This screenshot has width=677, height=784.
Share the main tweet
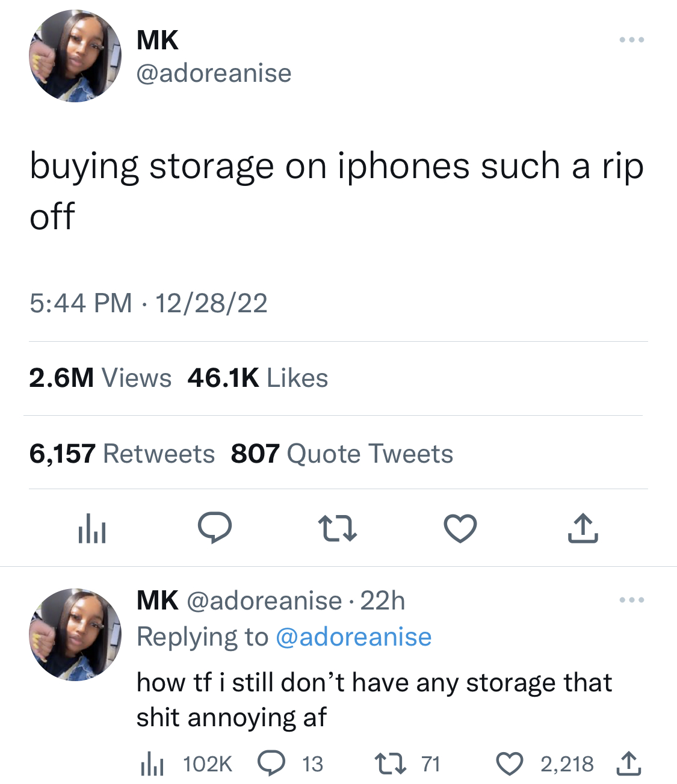(583, 528)
